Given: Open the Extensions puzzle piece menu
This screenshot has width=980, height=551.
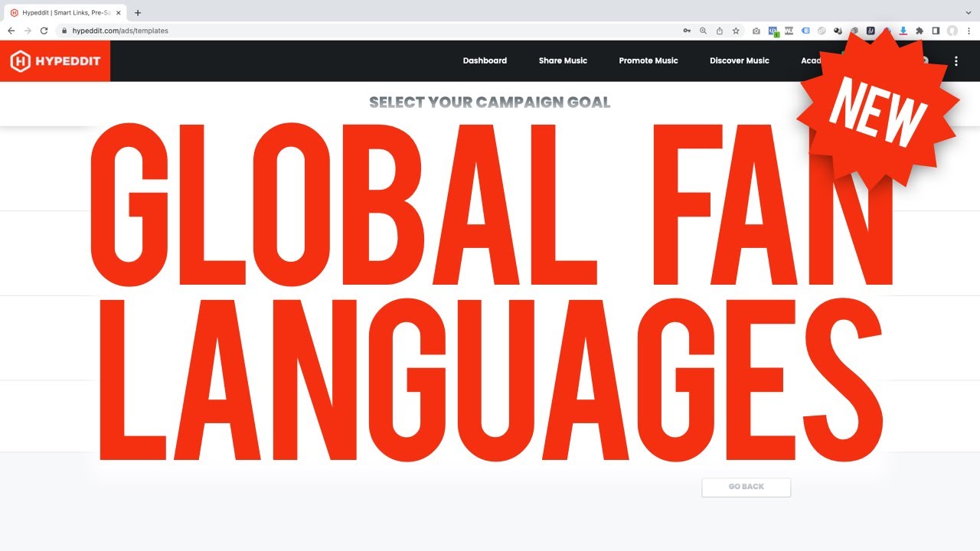Looking at the screenshot, I should click(x=920, y=31).
